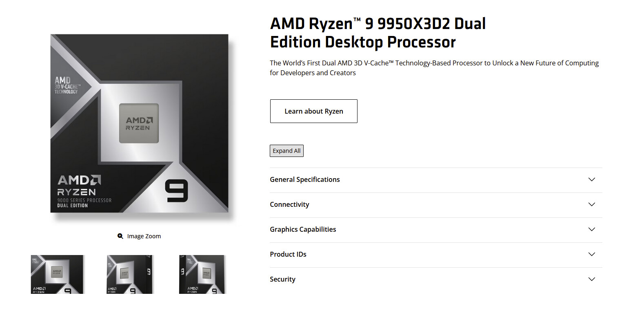Select the first product box thumbnail
The height and width of the screenshot is (329, 644).
[x=57, y=274]
